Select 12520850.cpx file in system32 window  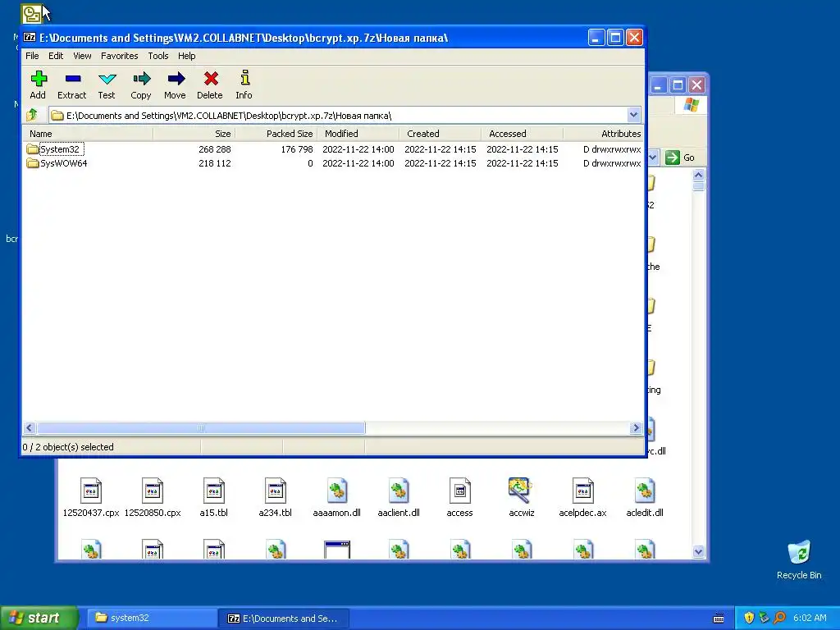click(152, 498)
